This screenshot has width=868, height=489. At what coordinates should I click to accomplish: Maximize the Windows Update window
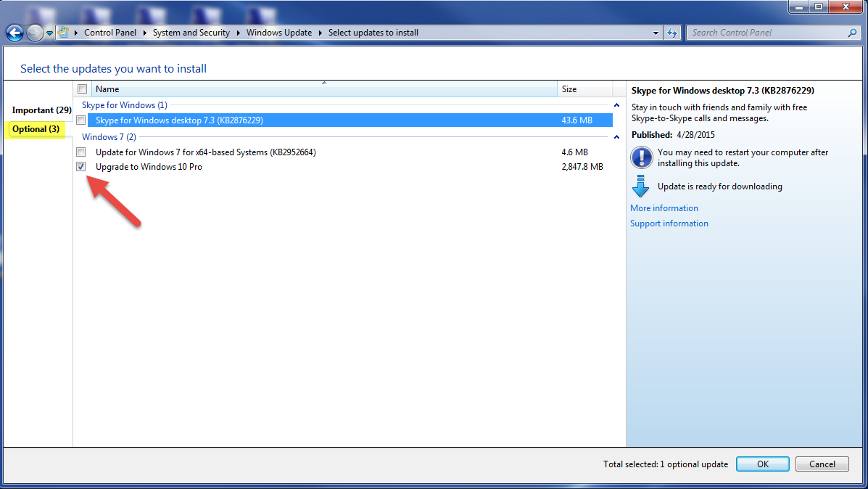819,7
